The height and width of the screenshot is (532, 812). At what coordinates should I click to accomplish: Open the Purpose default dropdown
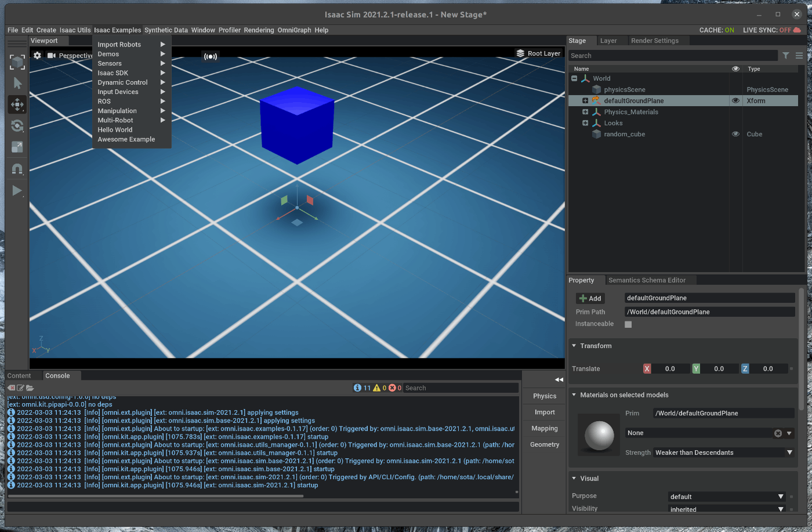tap(727, 497)
